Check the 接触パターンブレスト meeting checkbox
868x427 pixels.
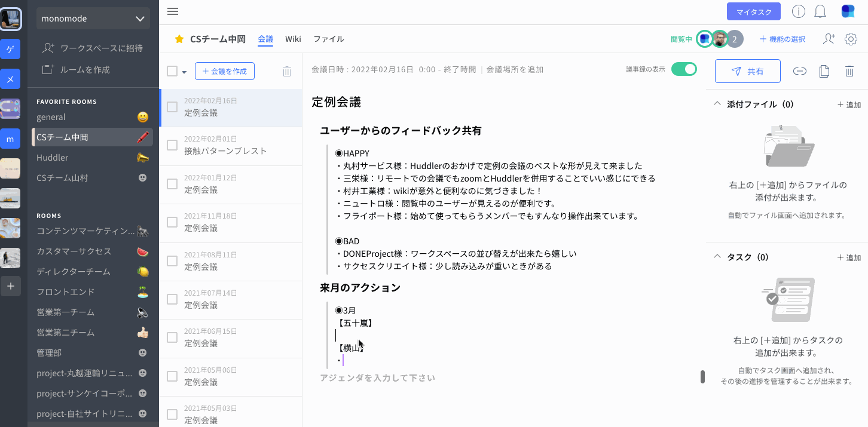click(x=172, y=146)
